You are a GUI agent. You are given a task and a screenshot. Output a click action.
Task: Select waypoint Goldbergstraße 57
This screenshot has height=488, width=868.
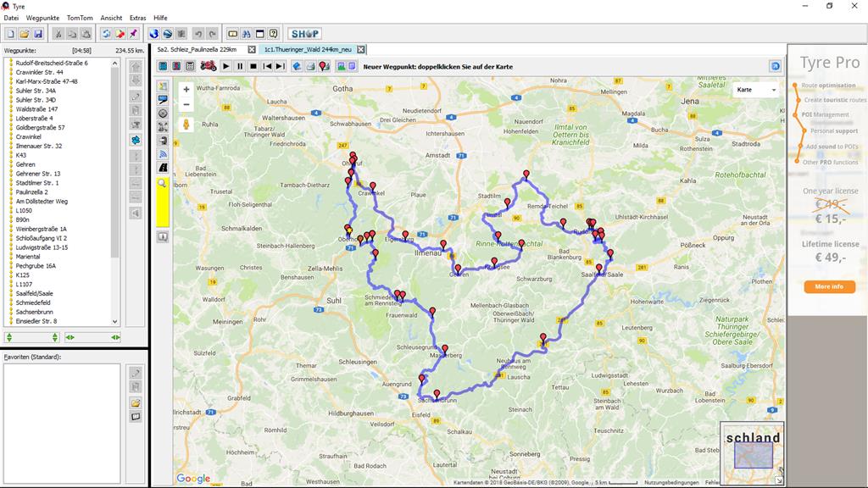tap(40, 127)
